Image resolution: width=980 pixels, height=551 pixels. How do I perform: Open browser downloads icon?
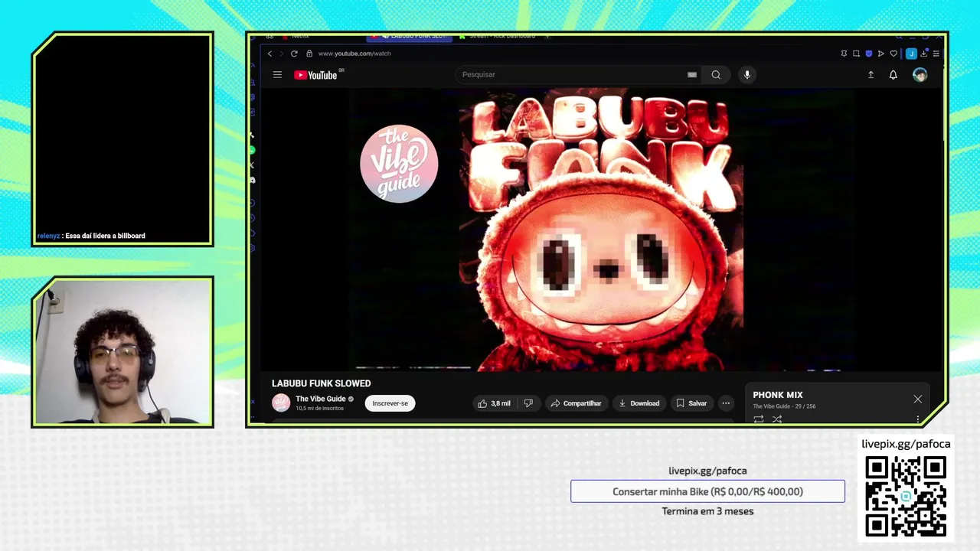[x=924, y=54]
